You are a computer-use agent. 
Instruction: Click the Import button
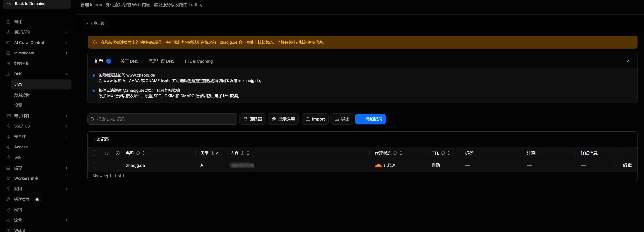(315, 119)
